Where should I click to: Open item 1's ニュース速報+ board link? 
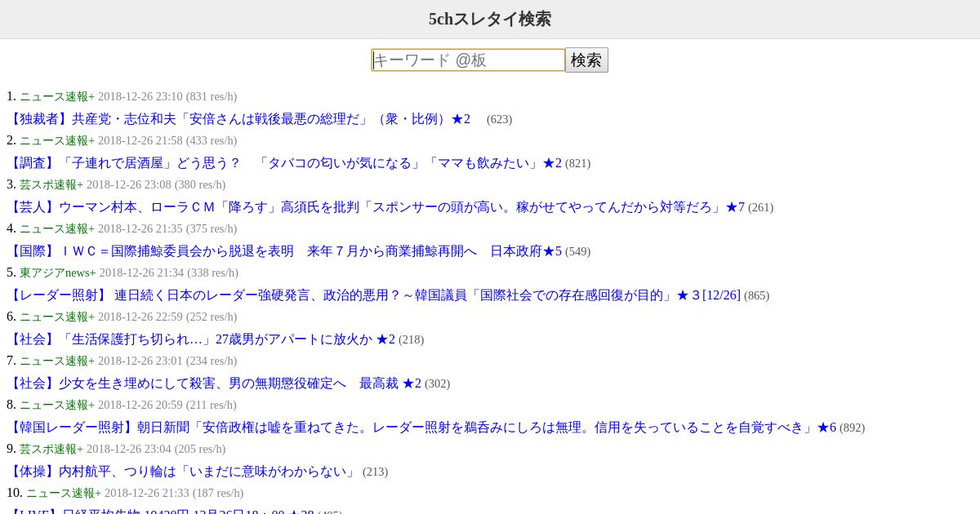point(57,96)
